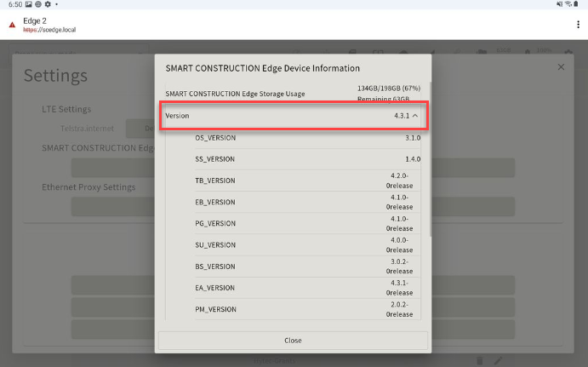Tap the https://scedge.local URL
The height and width of the screenshot is (367, 588).
(x=49, y=30)
